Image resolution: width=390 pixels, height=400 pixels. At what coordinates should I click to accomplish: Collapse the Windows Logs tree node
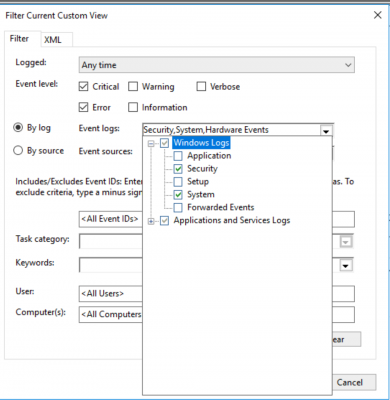click(x=151, y=144)
